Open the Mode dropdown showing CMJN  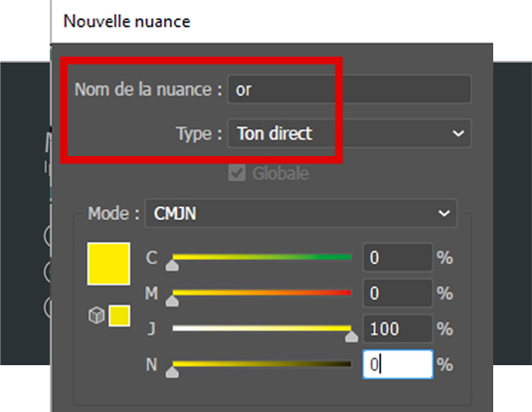[x=301, y=213]
